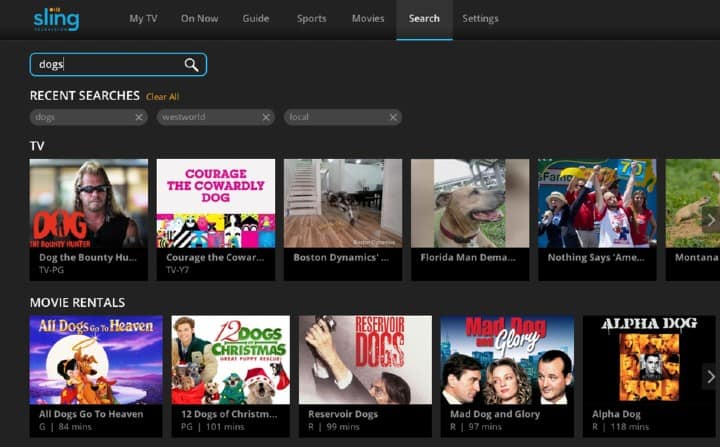Open the Settings tab
Viewport: 720px width, 447px height.
(x=480, y=19)
